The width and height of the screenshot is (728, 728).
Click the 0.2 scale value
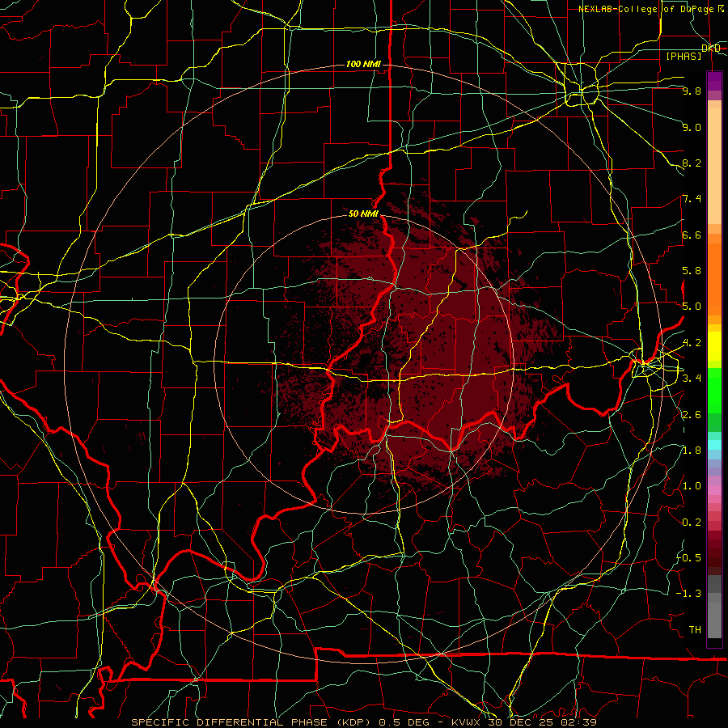692,523
